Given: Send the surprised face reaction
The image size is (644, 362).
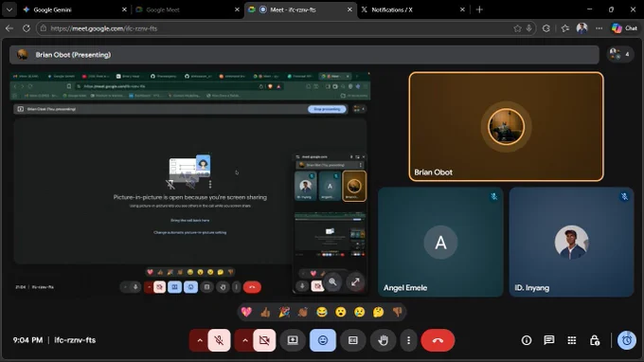Looking at the screenshot, I should pyautogui.click(x=341, y=312).
